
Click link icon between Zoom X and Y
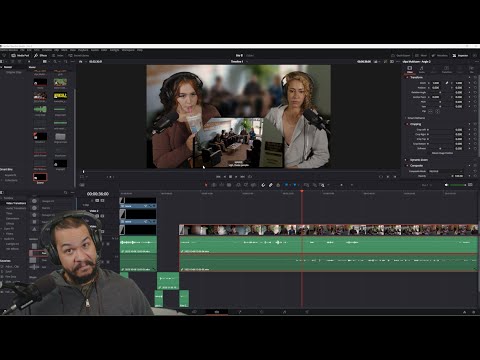[x=447, y=83]
